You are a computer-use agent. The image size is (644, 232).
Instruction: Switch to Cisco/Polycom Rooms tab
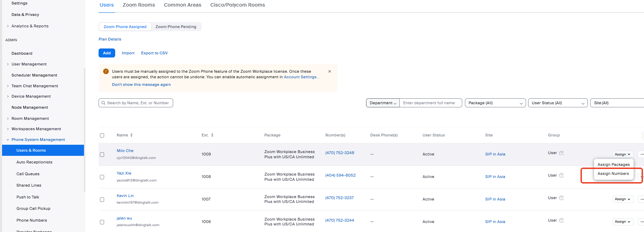(x=238, y=5)
